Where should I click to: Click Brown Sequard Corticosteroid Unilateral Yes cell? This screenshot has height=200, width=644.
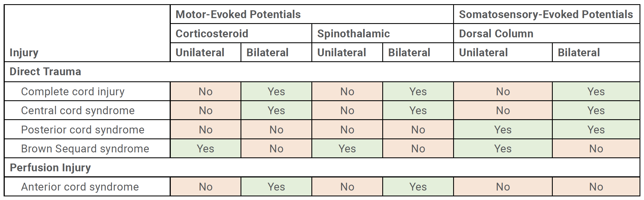tap(206, 149)
